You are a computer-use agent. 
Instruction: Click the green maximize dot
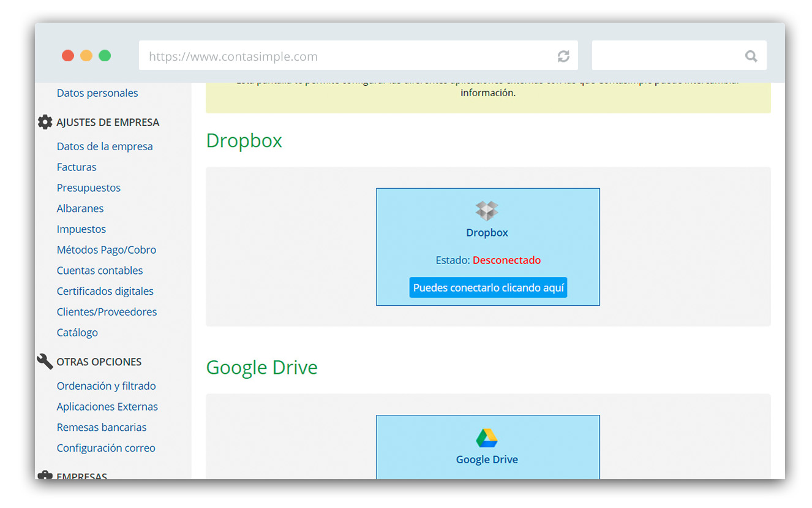pyautogui.click(x=105, y=56)
